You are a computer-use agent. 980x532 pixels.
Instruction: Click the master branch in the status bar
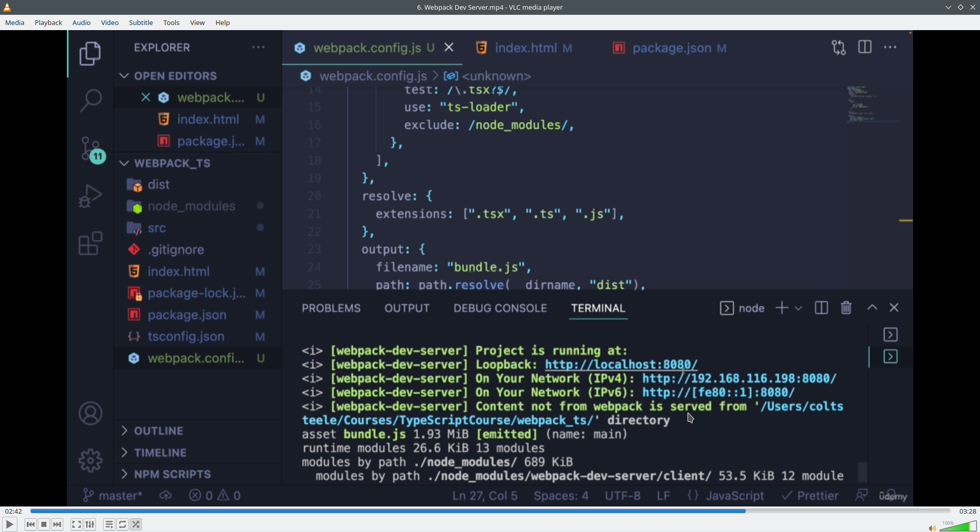point(113,495)
